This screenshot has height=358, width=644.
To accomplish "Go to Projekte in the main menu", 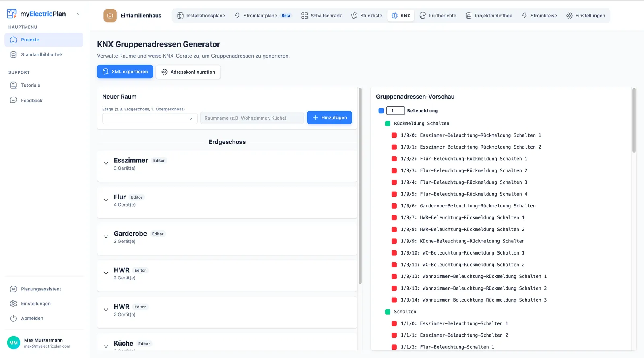I will tap(44, 40).
